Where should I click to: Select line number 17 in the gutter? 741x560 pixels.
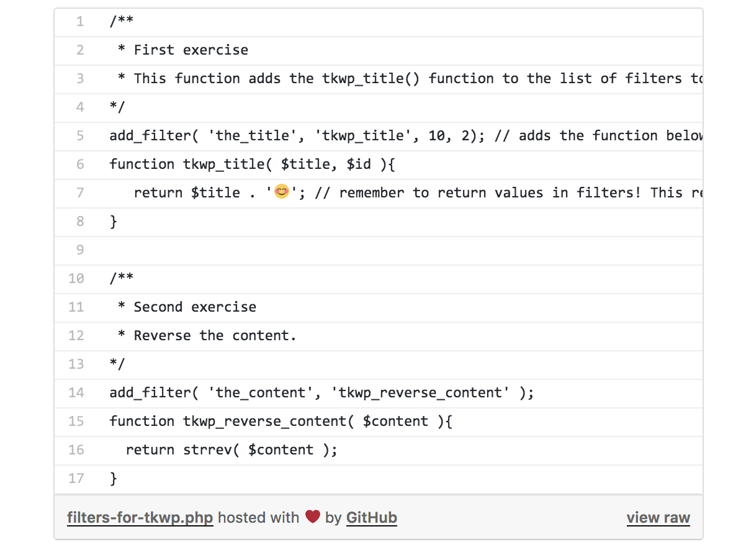pos(76,478)
